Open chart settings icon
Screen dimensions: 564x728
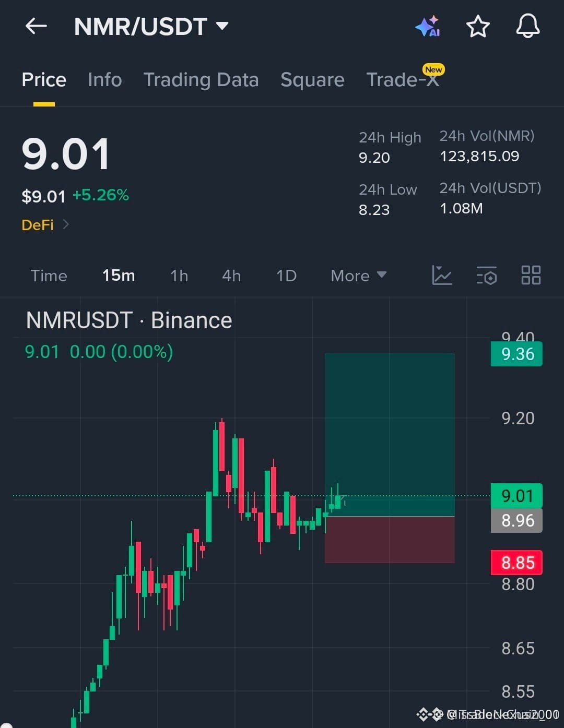pos(486,275)
